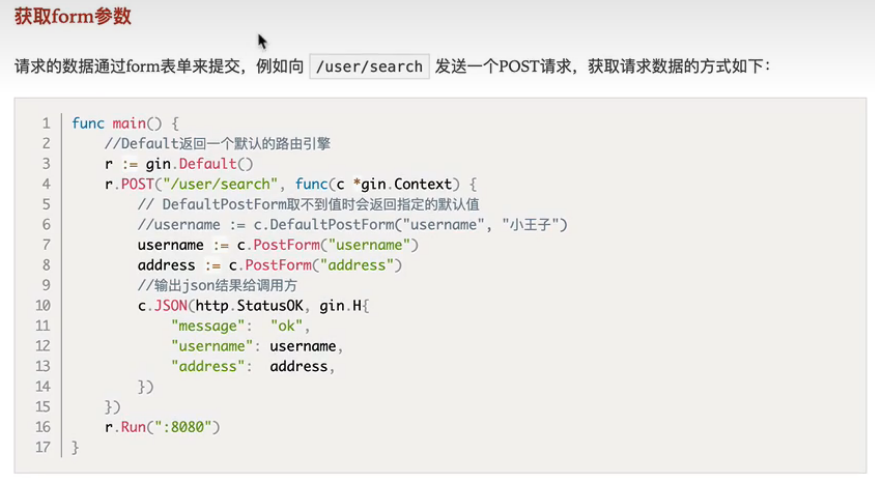Click http.StatusOK in the JSON call
The height and width of the screenshot is (479, 875).
coord(249,306)
